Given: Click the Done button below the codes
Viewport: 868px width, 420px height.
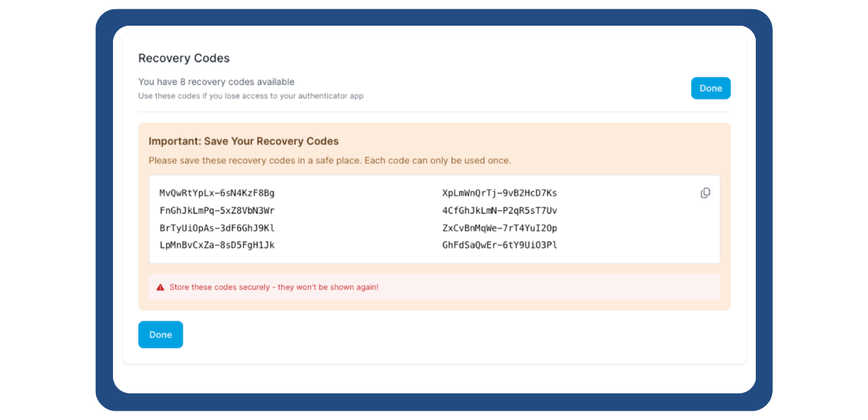Looking at the screenshot, I should coord(161,335).
